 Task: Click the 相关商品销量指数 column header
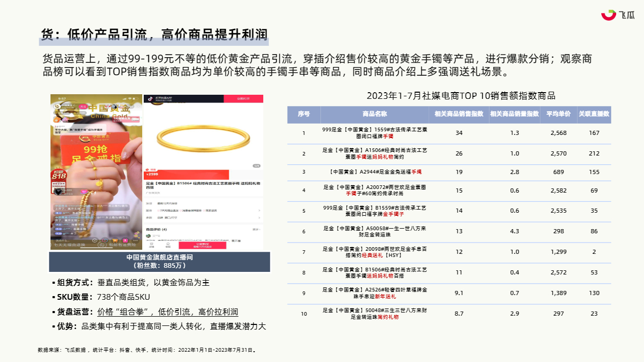click(515, 114)
